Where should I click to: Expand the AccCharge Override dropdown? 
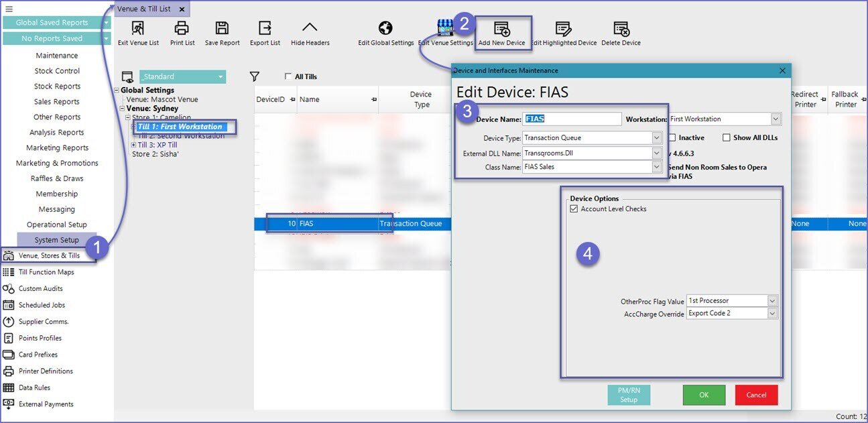tap(772, 314)
